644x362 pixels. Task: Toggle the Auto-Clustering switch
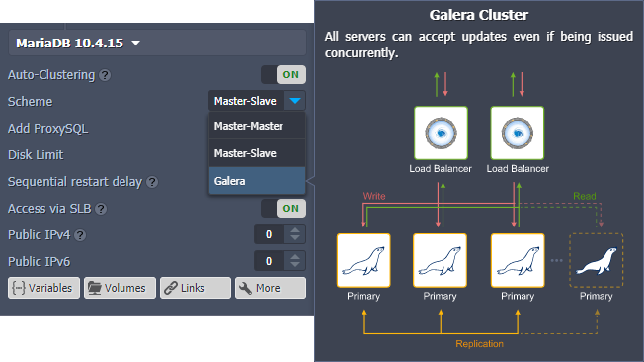[283, 75]
